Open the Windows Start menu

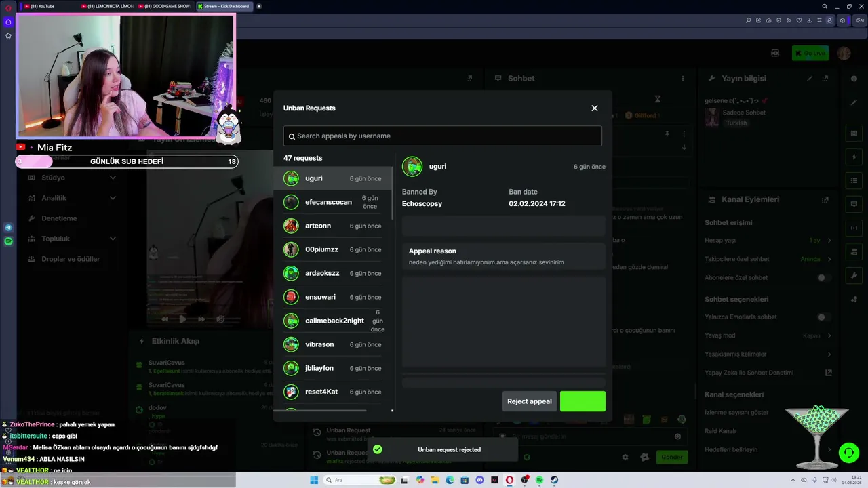tap(314, 481)
